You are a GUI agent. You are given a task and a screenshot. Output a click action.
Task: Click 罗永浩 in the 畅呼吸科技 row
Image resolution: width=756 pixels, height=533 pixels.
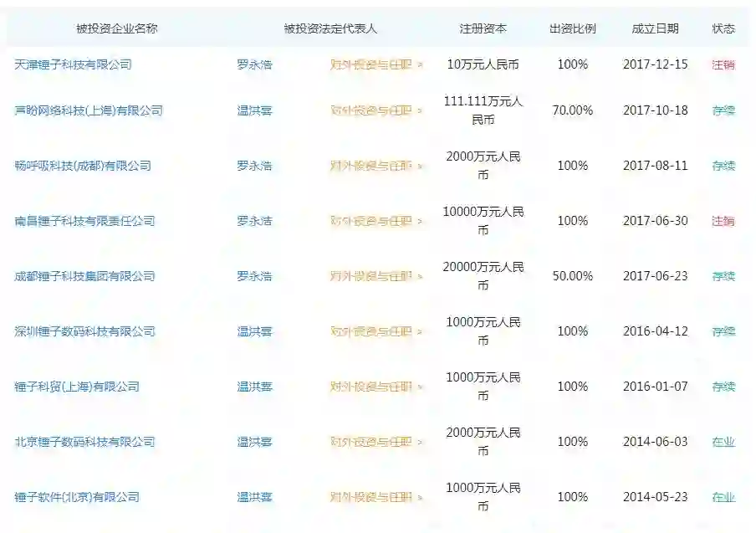(254, 166)
